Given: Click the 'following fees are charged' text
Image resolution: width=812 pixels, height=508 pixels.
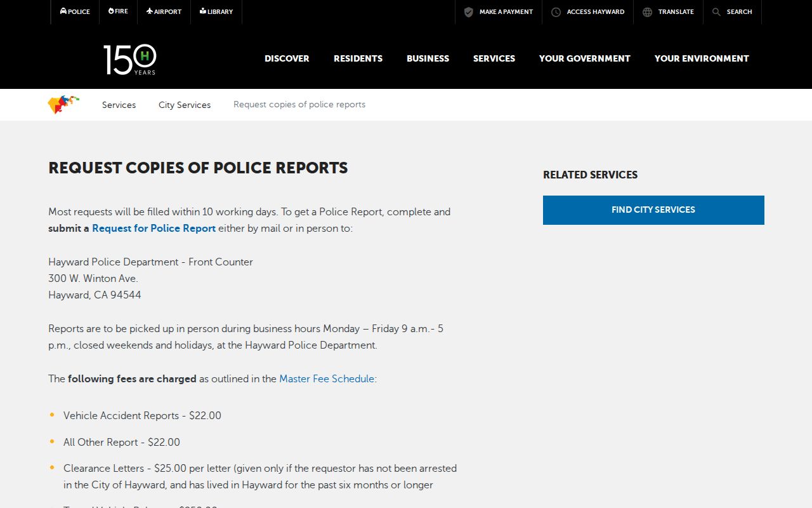Looking at the screenshot, I should coord(132,378).
